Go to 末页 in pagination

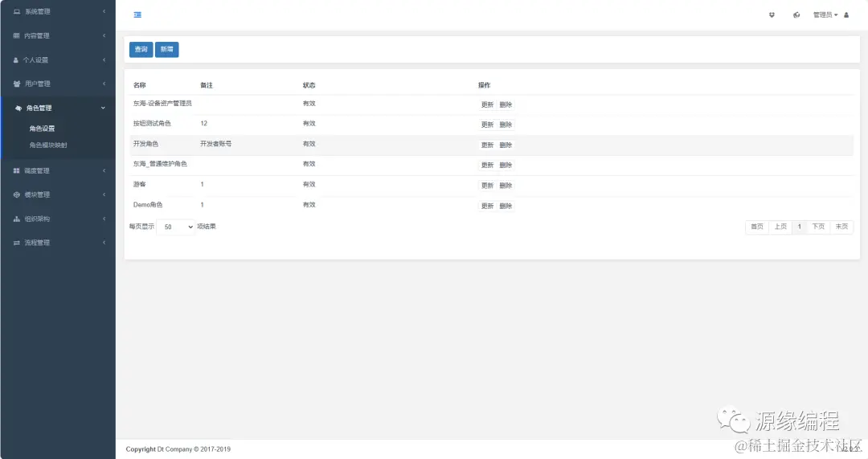point(841,227)
